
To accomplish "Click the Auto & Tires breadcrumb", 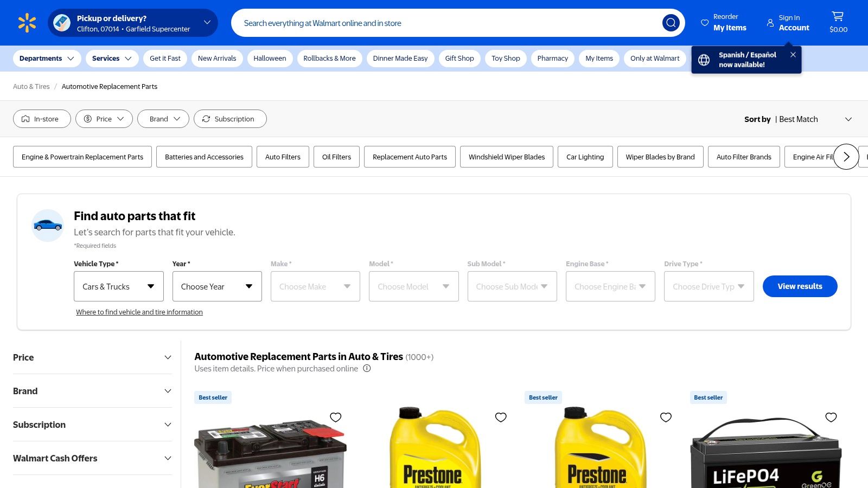I will pyautogui.click(x=31, y=86).
